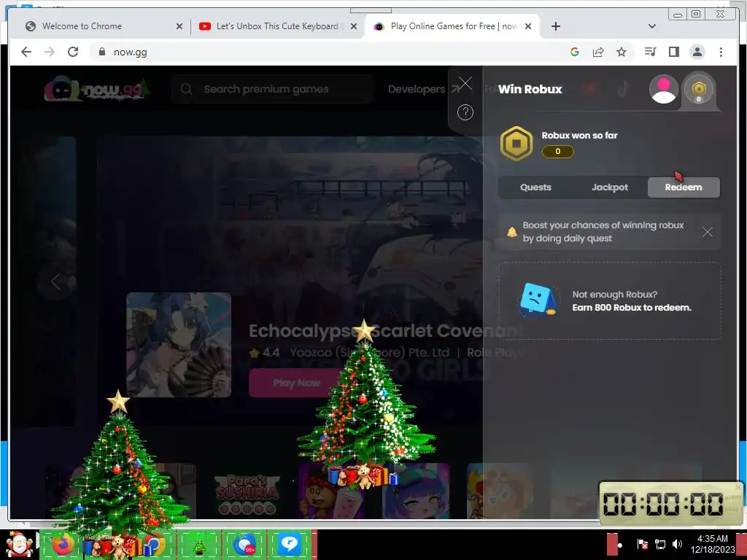
Task: Click the 00:00:00 timer widget
Action: 671,503
